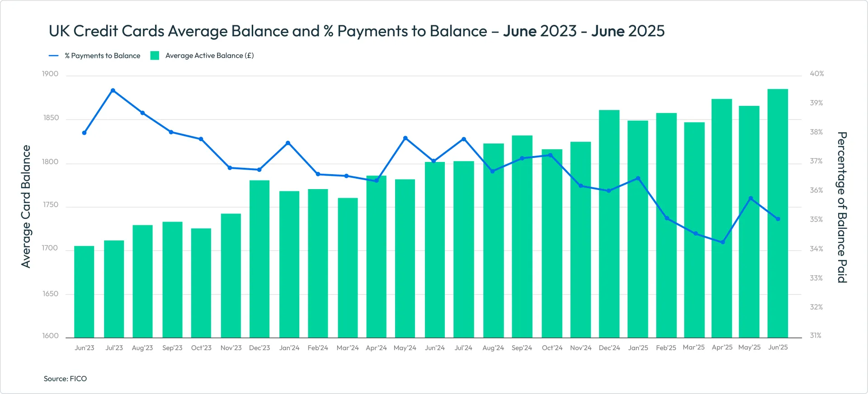The width and height of the screenshot is (868, 394).
Task: Click the Percentage of Balance Paid axis title
Action: pyautogui.click(x=842, y=207)
